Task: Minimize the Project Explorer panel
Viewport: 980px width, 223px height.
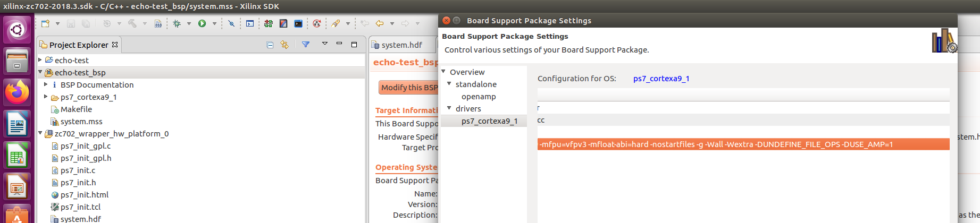Action: click(339, 44)
